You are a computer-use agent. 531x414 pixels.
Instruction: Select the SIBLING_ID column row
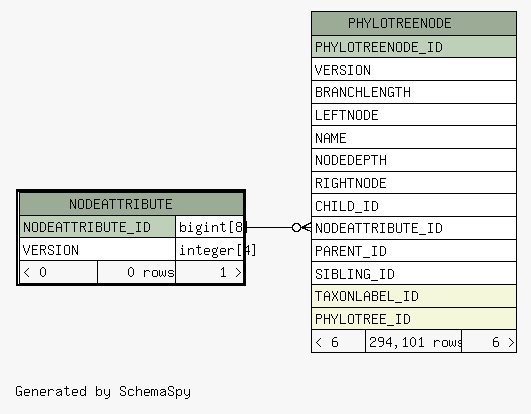pyautogui.click(x=414, y=274)
